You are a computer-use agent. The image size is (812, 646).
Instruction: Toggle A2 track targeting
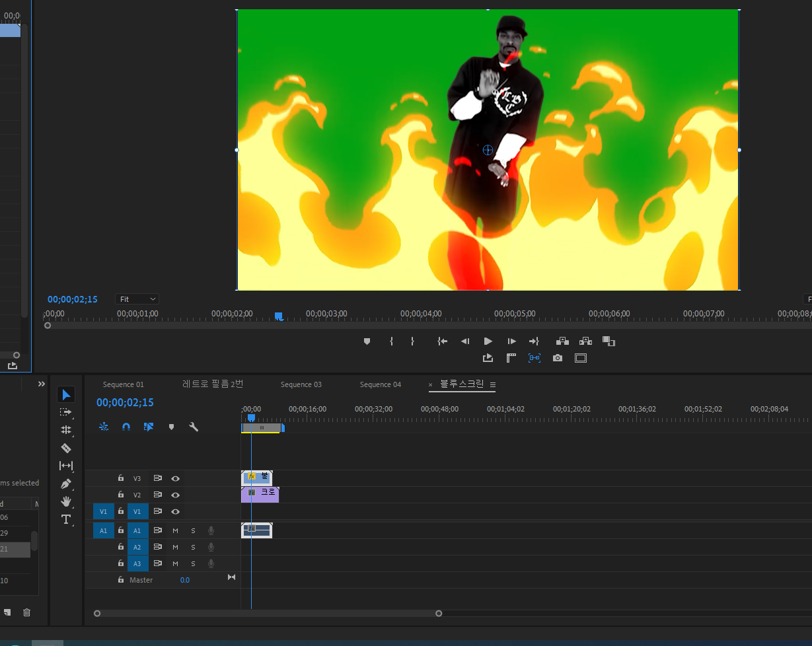(137, 547)
